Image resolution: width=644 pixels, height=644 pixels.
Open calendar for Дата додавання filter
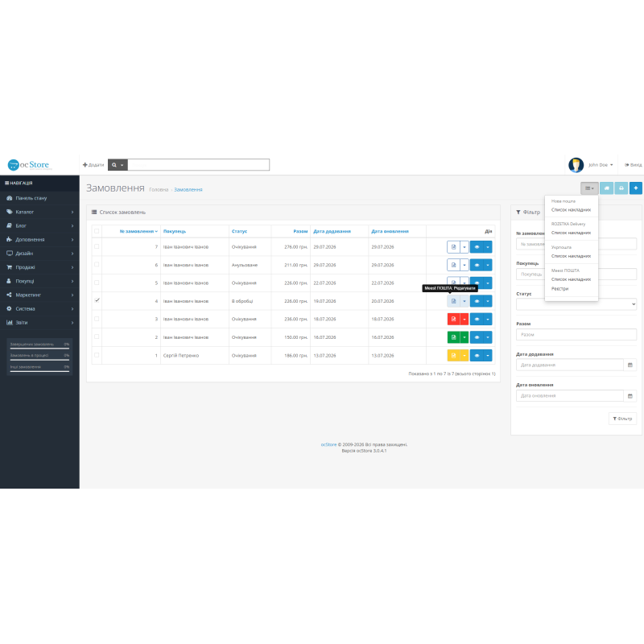(630, 365)
